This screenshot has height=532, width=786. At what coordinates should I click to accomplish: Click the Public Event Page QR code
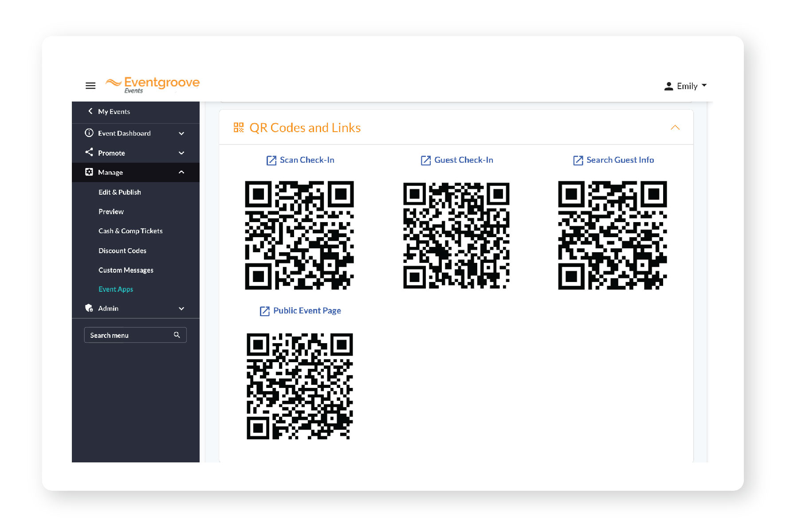tap(300, 387)
